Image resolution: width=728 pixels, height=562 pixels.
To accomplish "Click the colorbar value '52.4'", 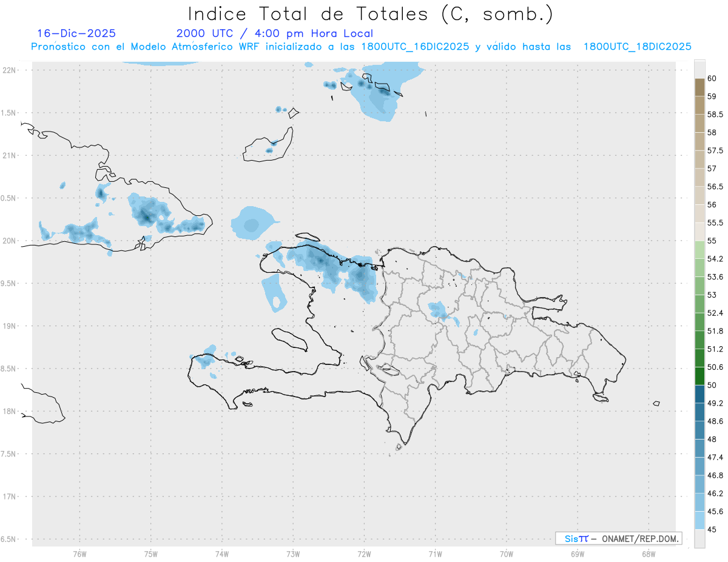I will (x=715, y=313).
